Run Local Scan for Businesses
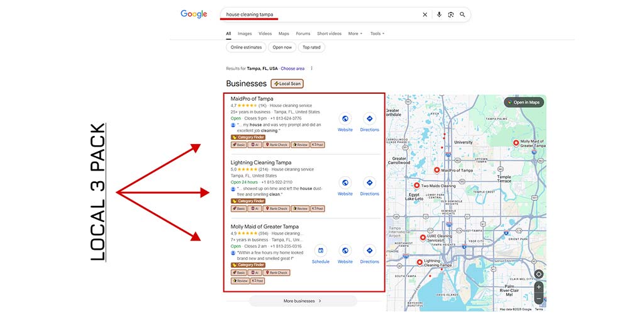The height and width of the screenshot is (319, 644). [x=287, y=84]
